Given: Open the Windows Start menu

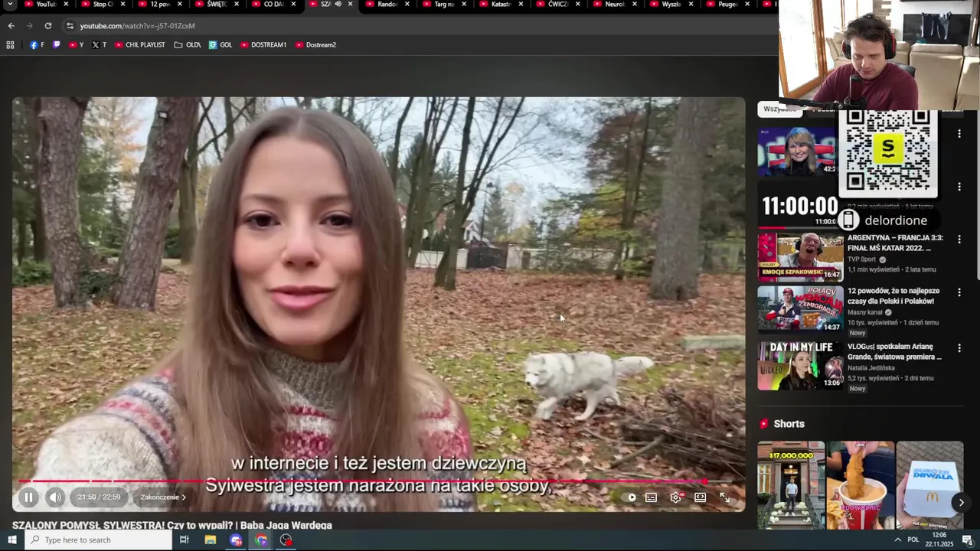Looking at the screenshot, I should point(11,540).
